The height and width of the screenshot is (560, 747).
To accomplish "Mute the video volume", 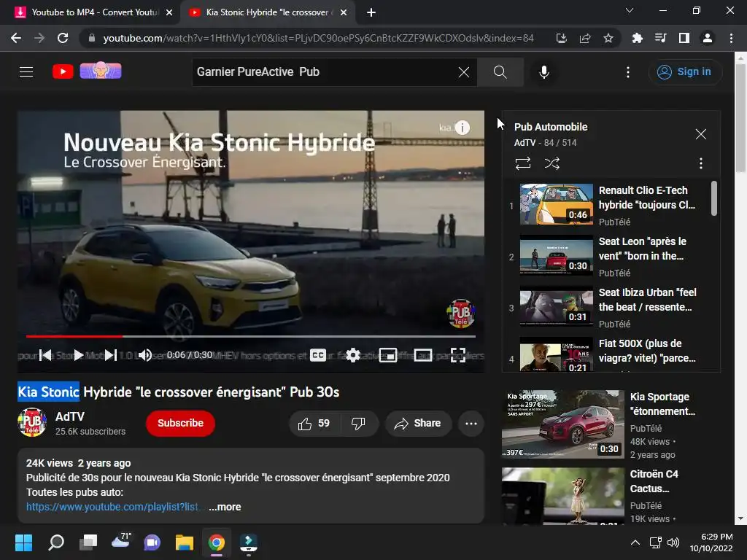I will pyautogui.click(x=145, y=355).
